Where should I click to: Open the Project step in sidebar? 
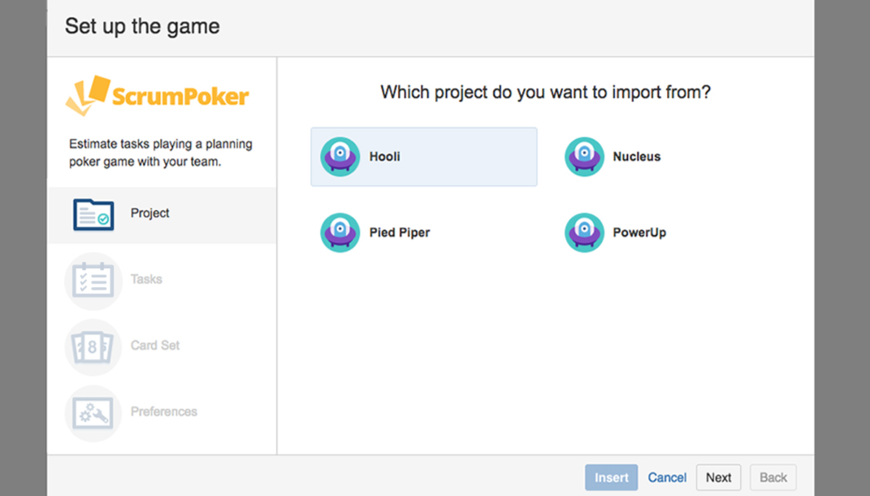150,214
